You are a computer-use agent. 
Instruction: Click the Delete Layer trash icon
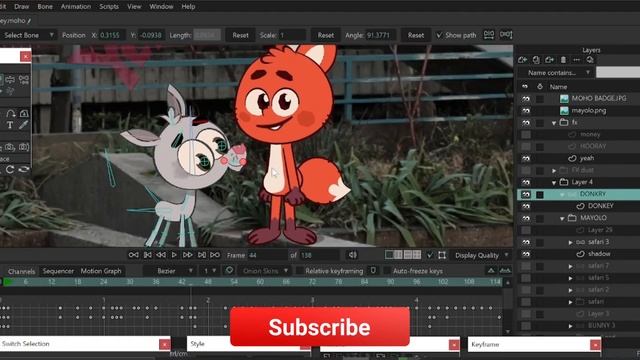click(x=563, y=60)
